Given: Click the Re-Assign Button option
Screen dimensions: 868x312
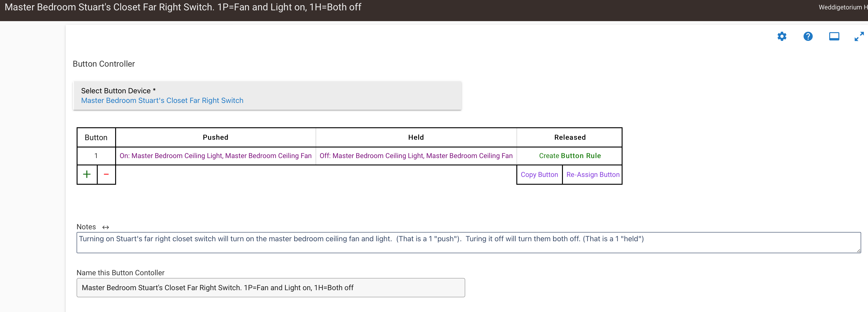Looking at the screenshot, I should tap(593, 175).
